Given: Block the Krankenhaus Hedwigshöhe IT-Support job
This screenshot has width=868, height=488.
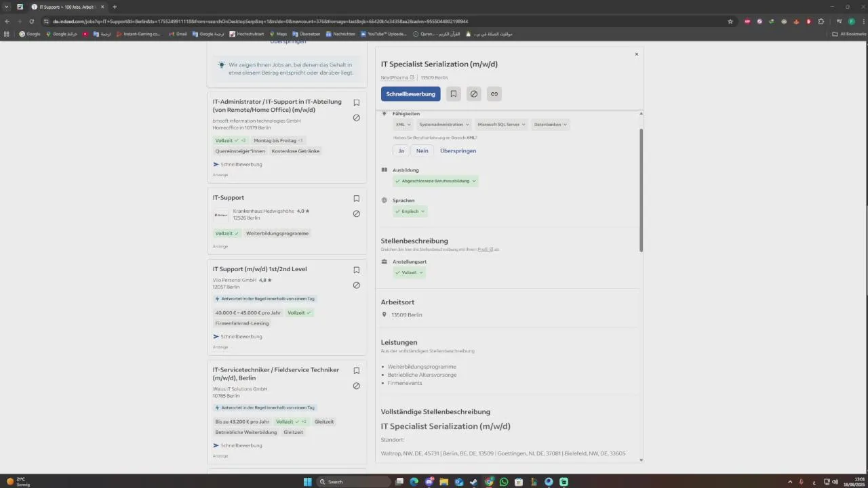Looking at the screenshot, I should tap(356, 213).
